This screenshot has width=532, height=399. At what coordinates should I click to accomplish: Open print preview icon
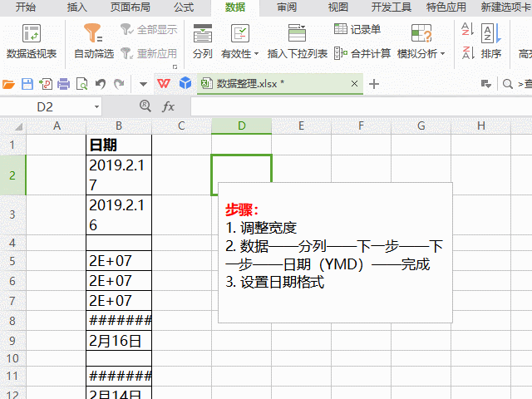[81, 84]
